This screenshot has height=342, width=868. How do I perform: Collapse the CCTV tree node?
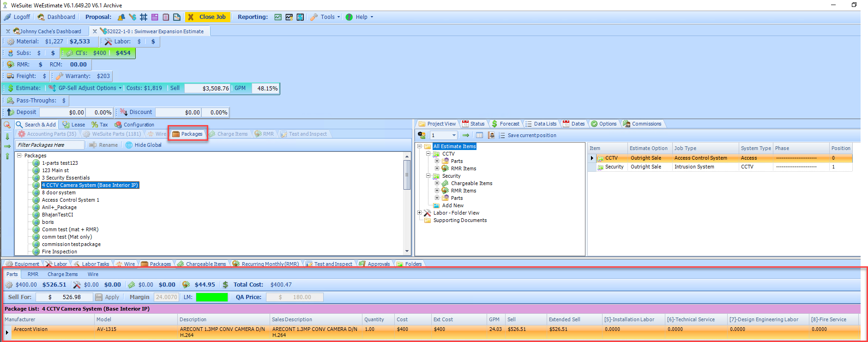click(x=428, y=154)
